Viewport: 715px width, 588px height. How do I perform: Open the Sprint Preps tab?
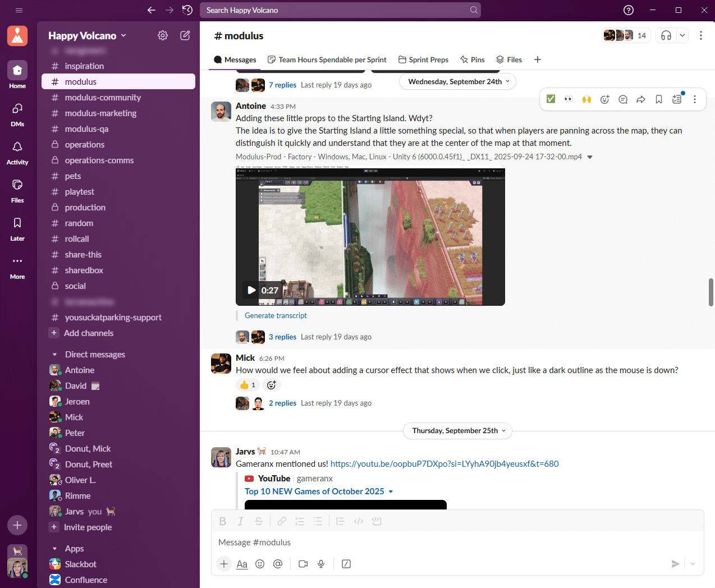423,59
